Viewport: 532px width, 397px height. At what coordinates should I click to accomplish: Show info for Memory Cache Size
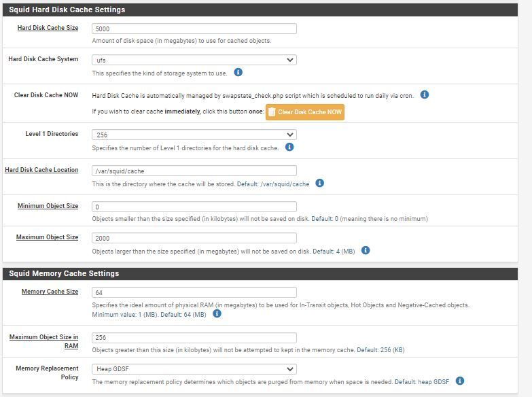click(x=217, y=313)
